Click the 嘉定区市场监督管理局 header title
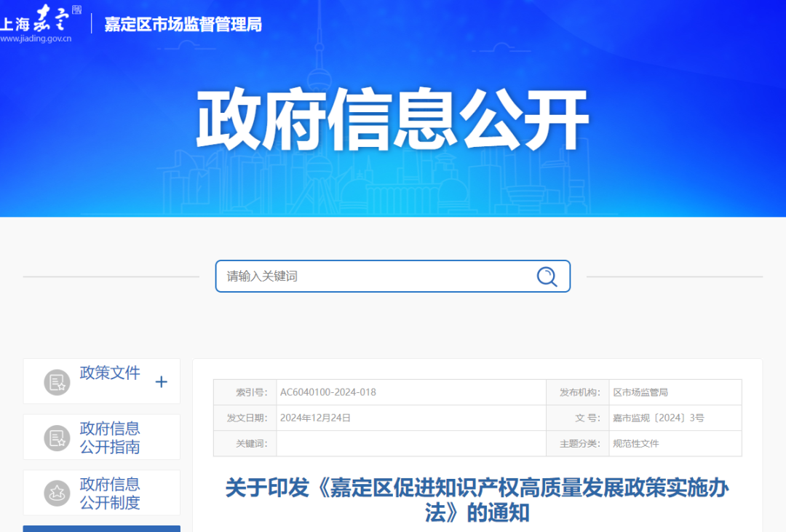 click(x=183, y=24)
